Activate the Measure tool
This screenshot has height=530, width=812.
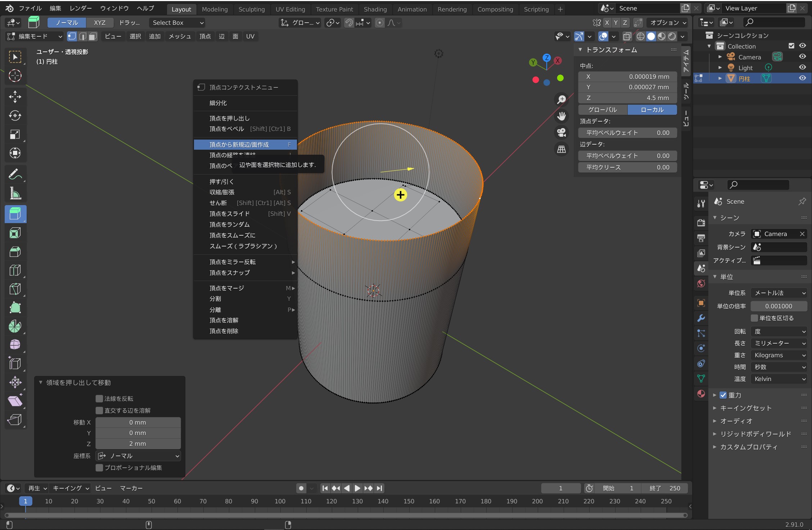15,194
